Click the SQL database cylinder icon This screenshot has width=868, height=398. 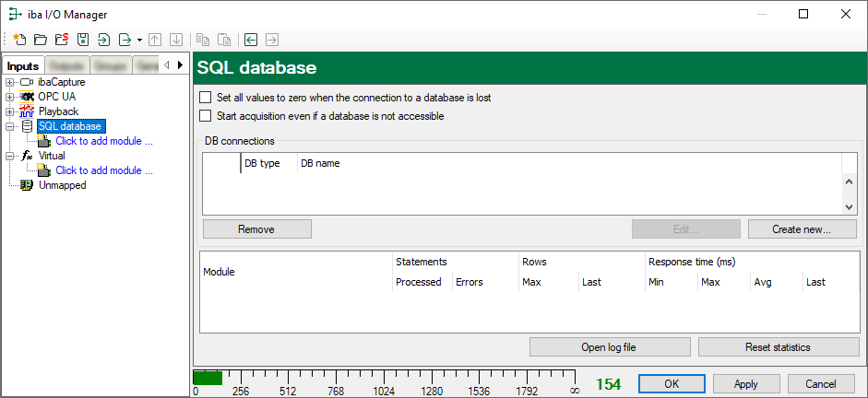(x=27, y=126)
